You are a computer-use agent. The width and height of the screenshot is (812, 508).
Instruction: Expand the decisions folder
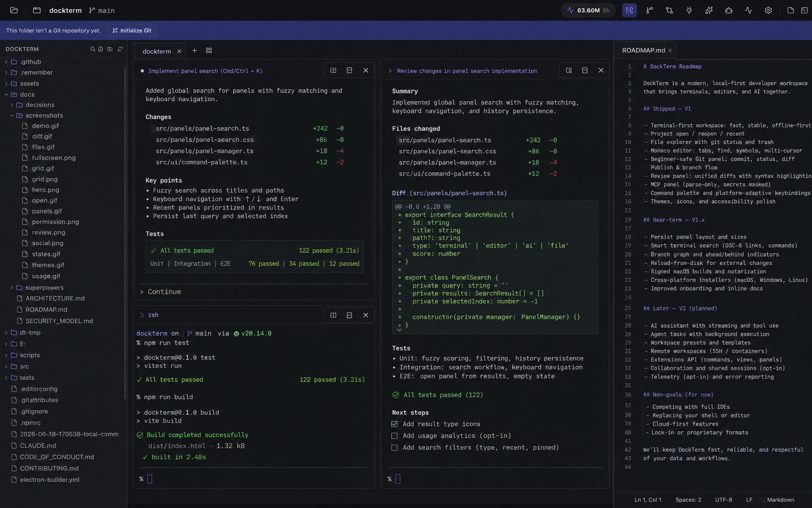pos(12,105)
